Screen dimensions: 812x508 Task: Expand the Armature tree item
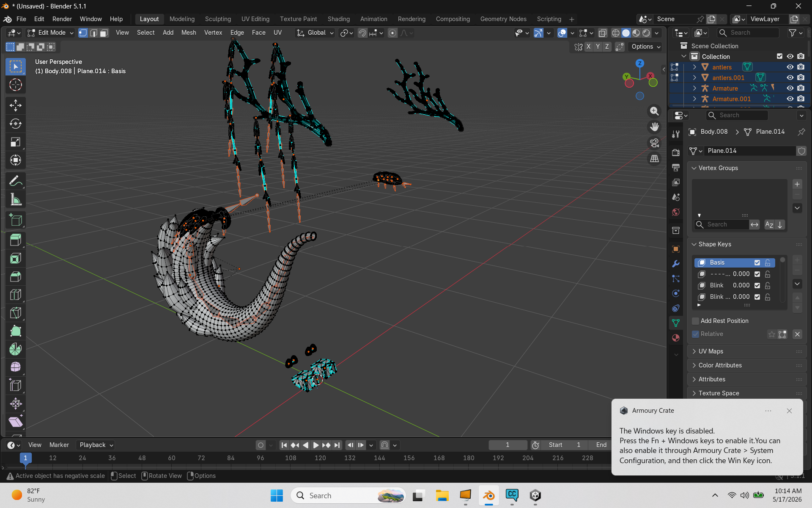pyautogui.click(x=694, y=88)
